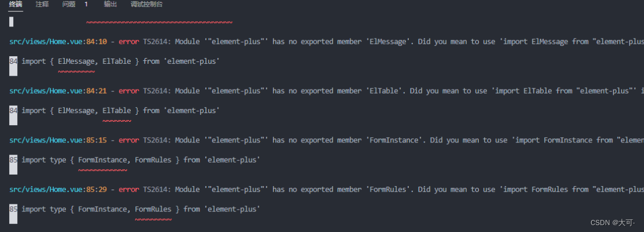This screenshot has height=232, width=644.
Task: Open the src/views/Home.vue:85:29 file link
Action: point(58,190)
